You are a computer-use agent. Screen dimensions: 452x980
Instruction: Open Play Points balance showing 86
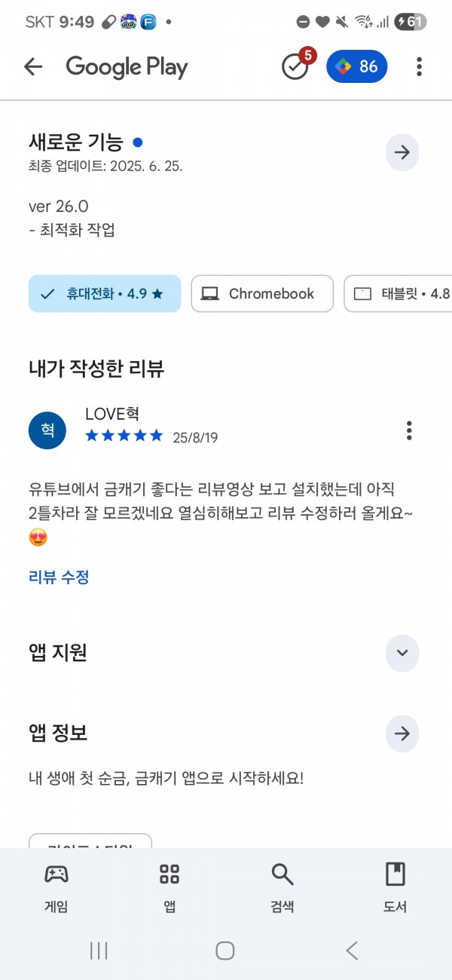357,67
